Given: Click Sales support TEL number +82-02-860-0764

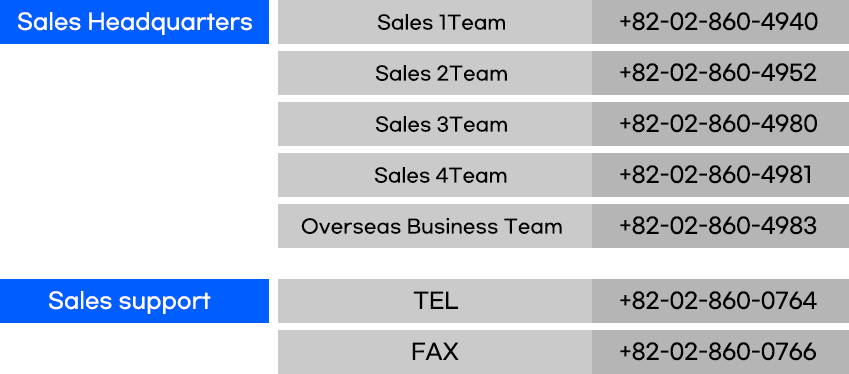Looking at the screenshot, I should pos(718,301).
